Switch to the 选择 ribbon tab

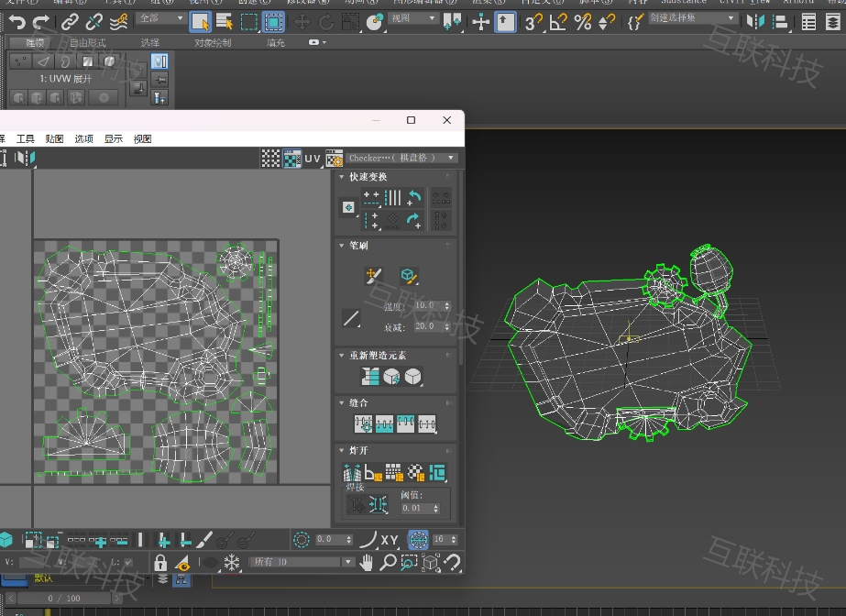[x=150, y=42]
